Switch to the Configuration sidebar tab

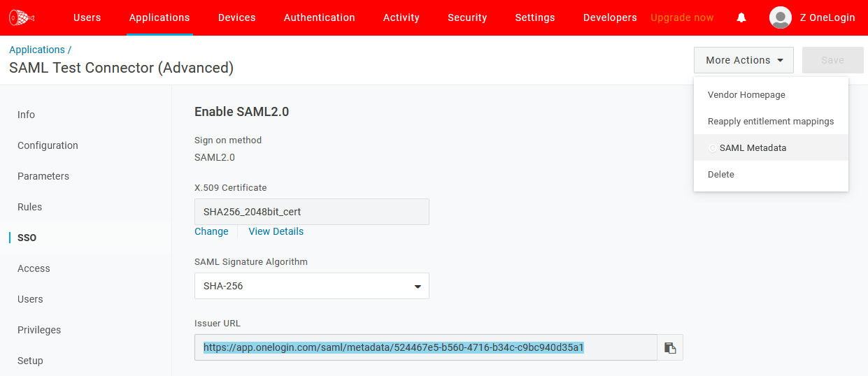tap(48, 145)
